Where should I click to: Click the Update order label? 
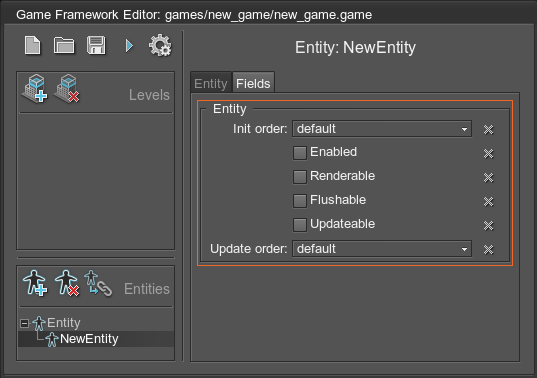(x=249, y=249)
